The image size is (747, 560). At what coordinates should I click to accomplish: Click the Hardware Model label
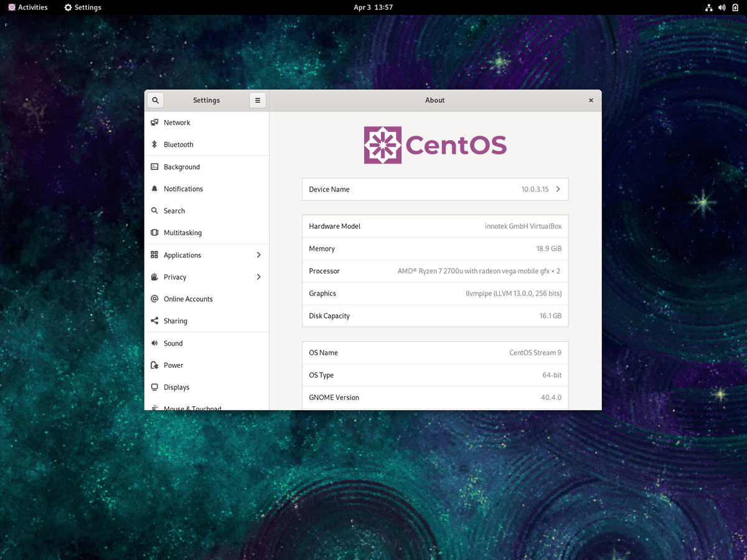[334, 226]
